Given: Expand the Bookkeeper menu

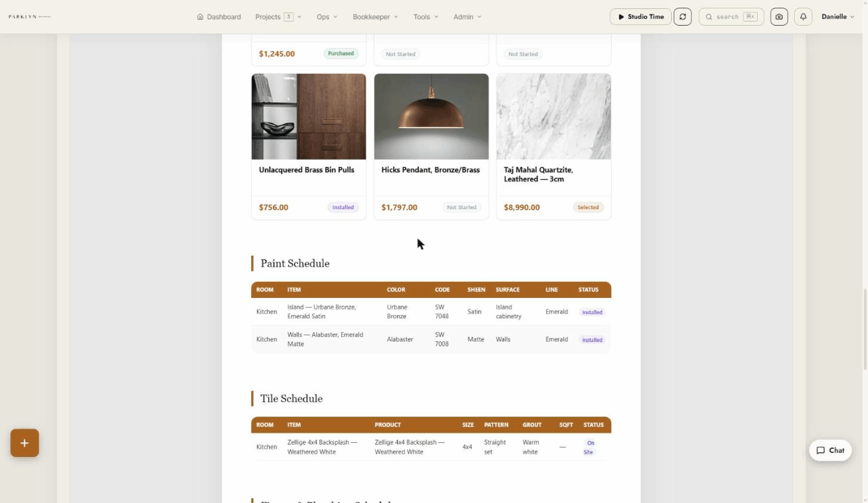Looking at the screenshot, I should [375, 17].
